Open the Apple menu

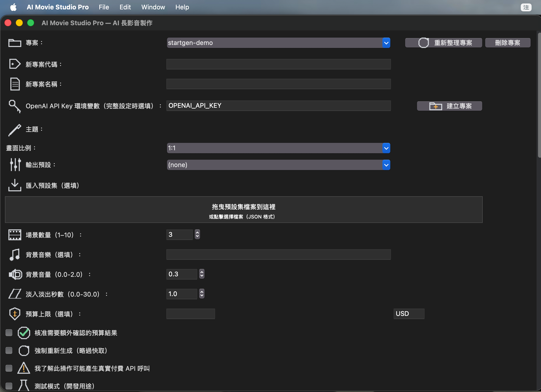click(14, 7)
